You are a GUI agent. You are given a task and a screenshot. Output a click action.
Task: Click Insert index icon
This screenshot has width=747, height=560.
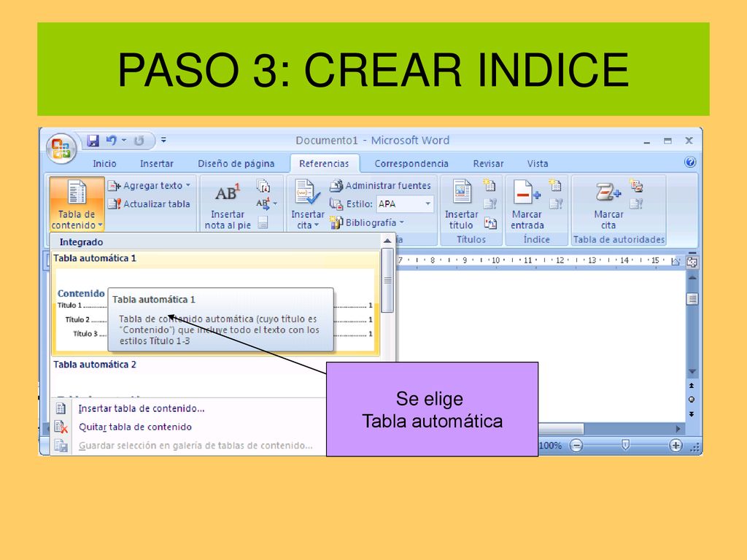pyautogui.click(x=555, y=185)
